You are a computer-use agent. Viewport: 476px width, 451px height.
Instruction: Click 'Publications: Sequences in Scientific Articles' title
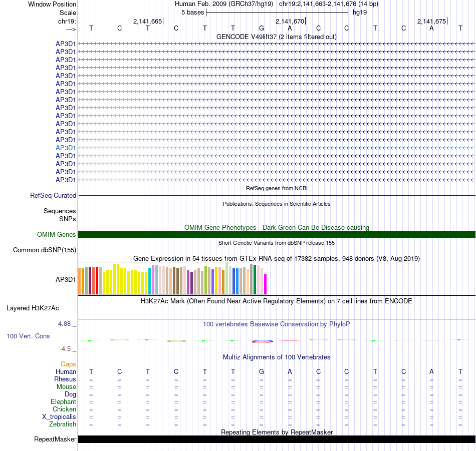[x=277, y=204]
